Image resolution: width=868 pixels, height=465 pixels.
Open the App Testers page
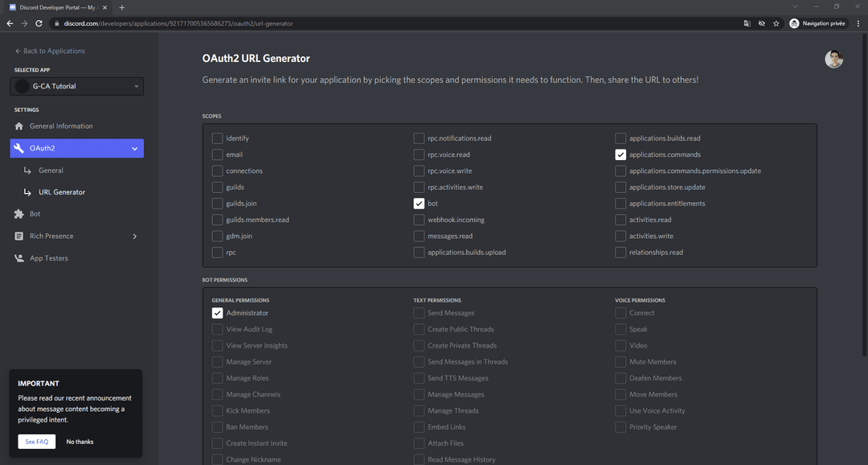[49, 258]
